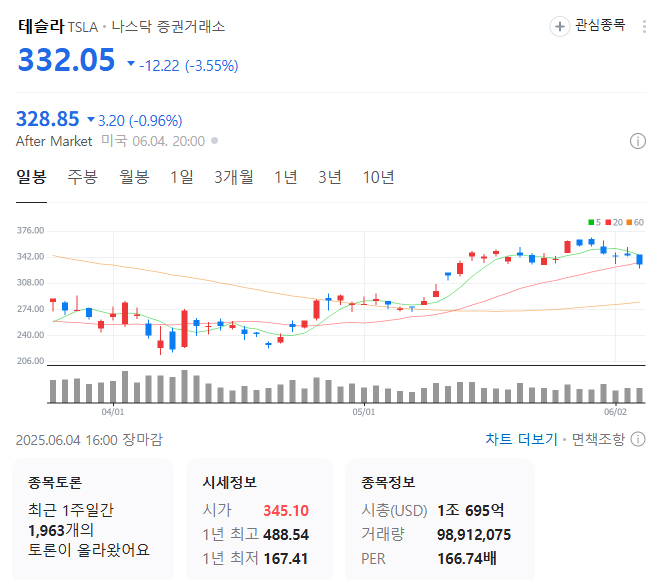Click the red 20-day moving average legend
Screen dimensions: 654x580
point(614,222)
